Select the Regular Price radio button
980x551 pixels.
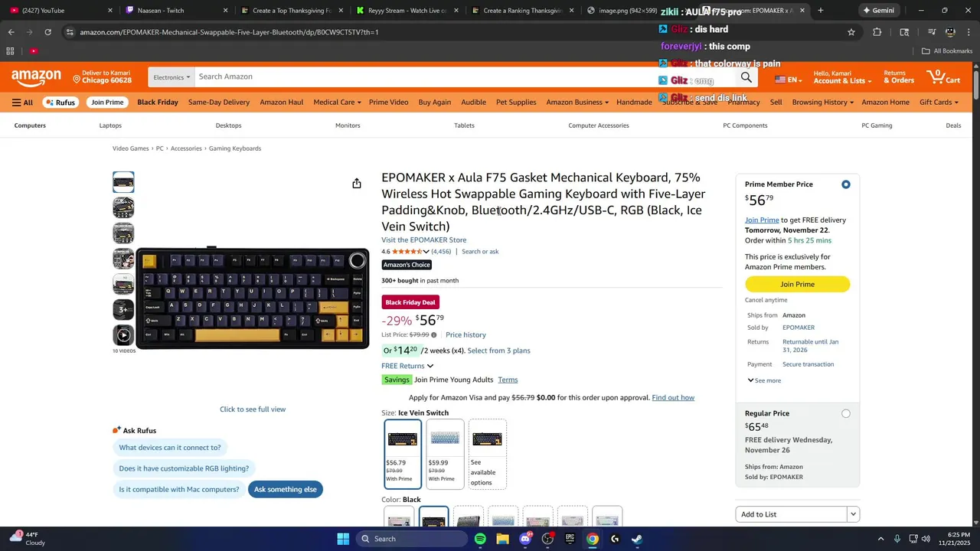click(846, 414)
